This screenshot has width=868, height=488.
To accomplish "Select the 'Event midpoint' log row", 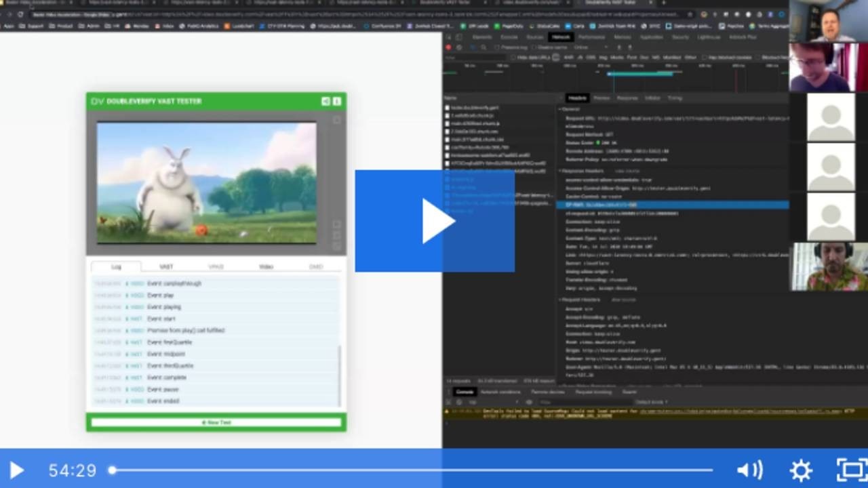I will (x=215, y=354).
